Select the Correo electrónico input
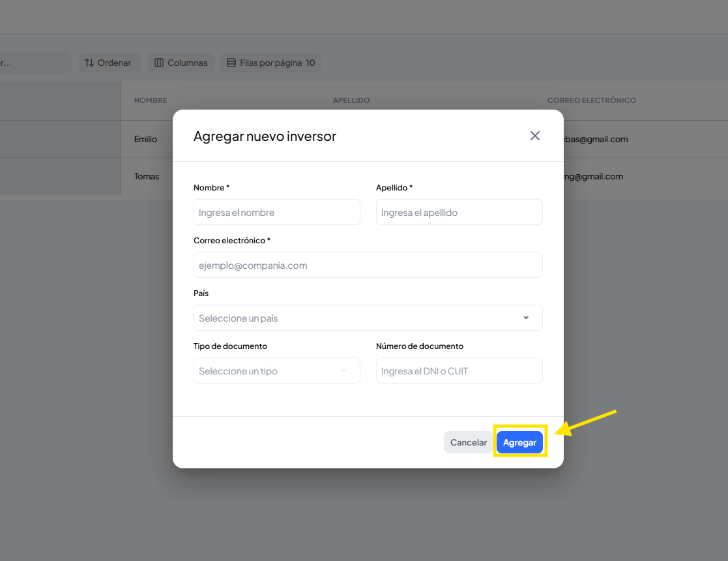 click(x=368, y=265)
